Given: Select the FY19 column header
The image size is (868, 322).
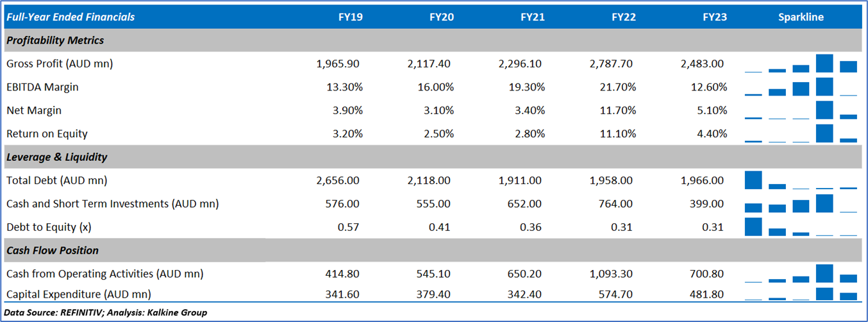Looking at the screenshot, I should point(350,17).
